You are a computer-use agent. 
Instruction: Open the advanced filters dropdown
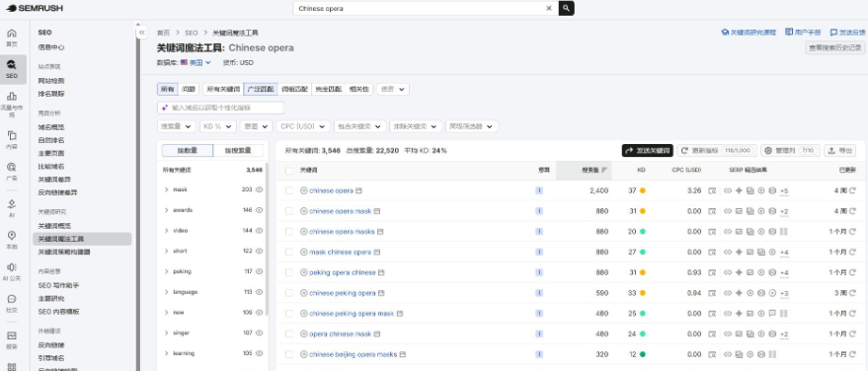point(472,126)
